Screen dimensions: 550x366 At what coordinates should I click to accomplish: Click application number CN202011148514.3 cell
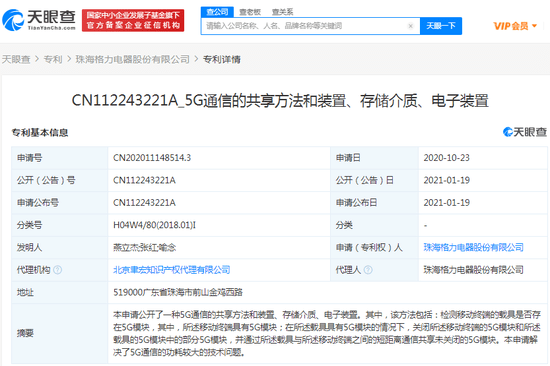click(x=219, y=158)
